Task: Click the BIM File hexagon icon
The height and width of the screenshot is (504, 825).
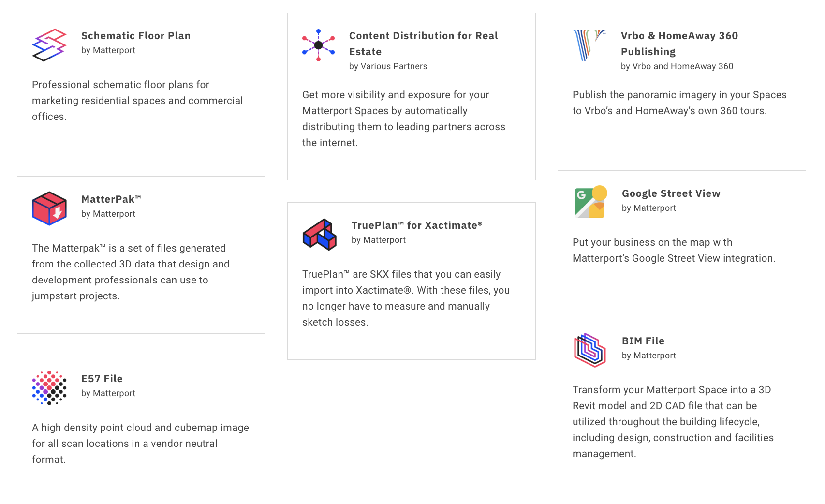Action: tap(590, 350)
